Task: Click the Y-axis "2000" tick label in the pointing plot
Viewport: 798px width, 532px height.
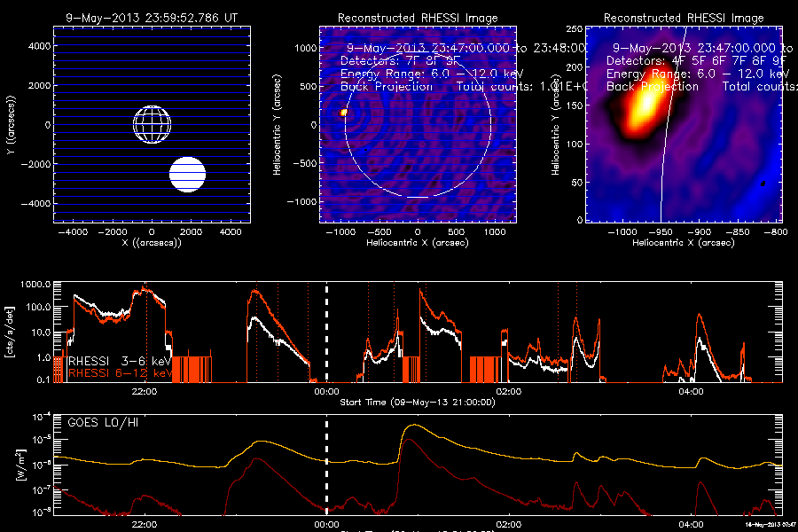Action: pos(39,85)
